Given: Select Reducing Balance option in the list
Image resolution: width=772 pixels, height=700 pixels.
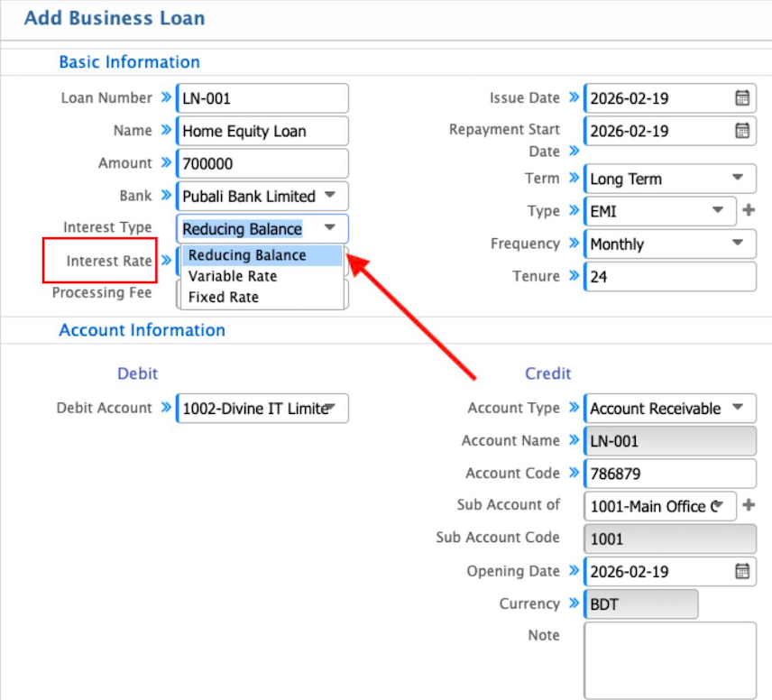Looking at the screenshot, I should click(247, 255).
